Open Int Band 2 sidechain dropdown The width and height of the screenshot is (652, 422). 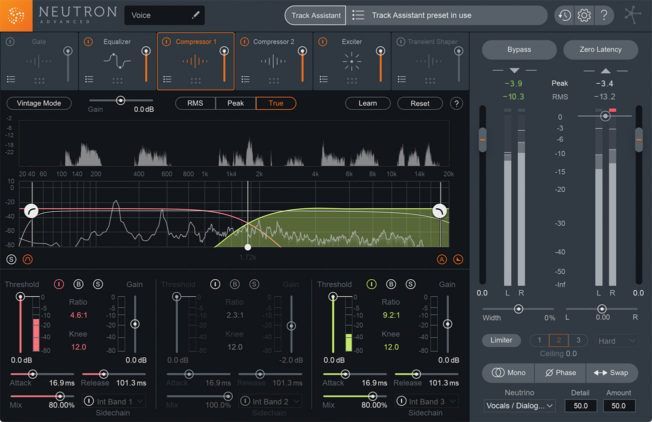[x=277, y=402]
